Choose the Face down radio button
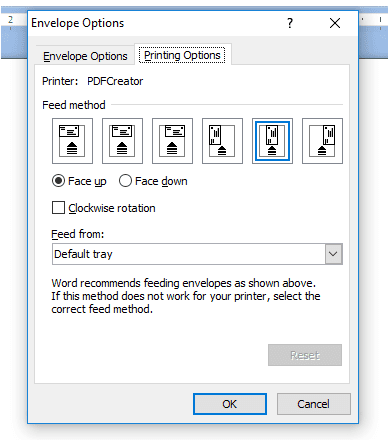This screenshot has height=446, width=388. tap(125, 181)
